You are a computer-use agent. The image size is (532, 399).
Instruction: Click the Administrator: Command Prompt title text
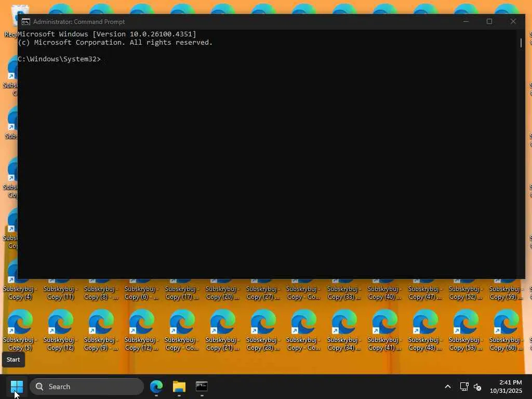tap(79, 22)
